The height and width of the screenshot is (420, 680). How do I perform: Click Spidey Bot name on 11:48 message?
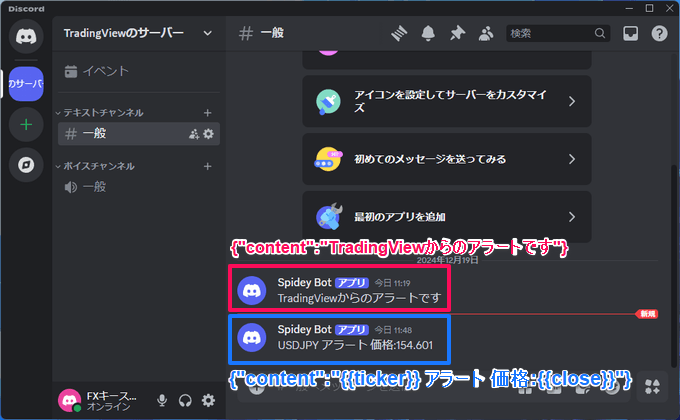[x=304, y=330]
